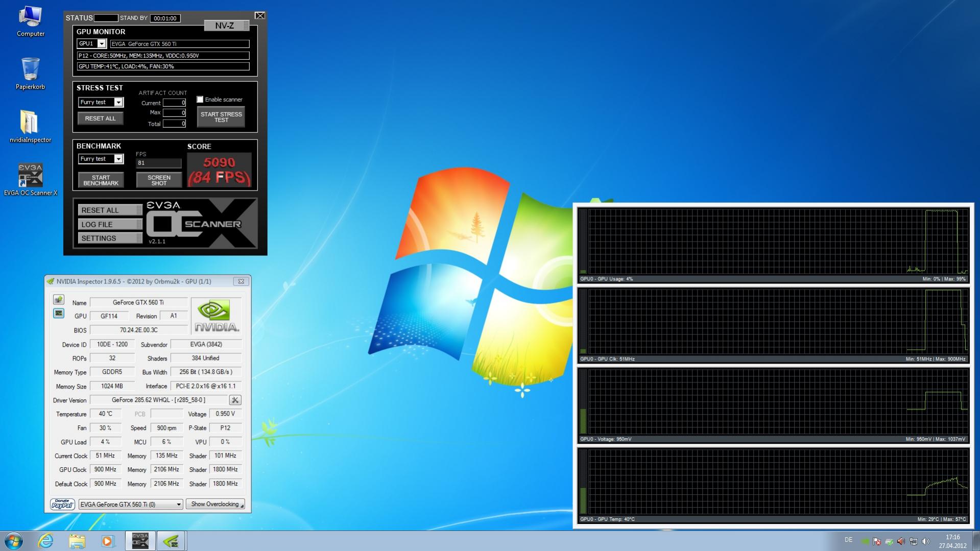Screen dimensions: 980x551
Task: Click the NVIDIA Inspector upload screenshot icon
Action: tap(59, 300)
